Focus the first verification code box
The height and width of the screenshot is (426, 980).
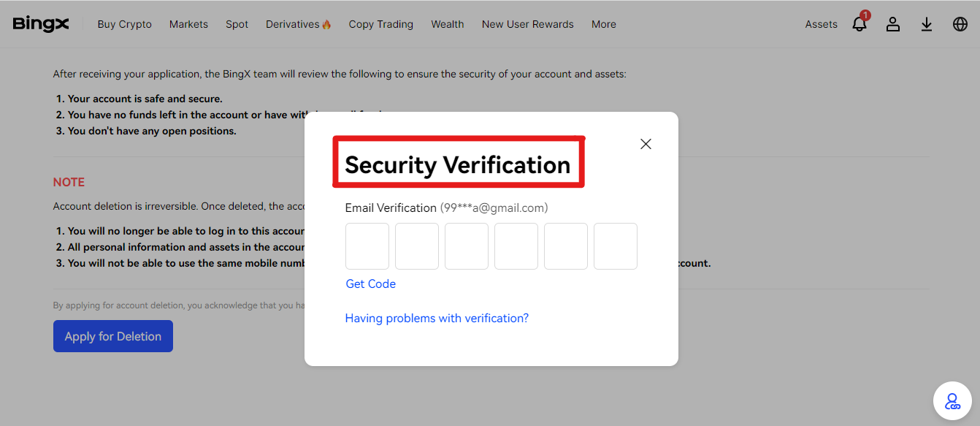pos(367,246)
